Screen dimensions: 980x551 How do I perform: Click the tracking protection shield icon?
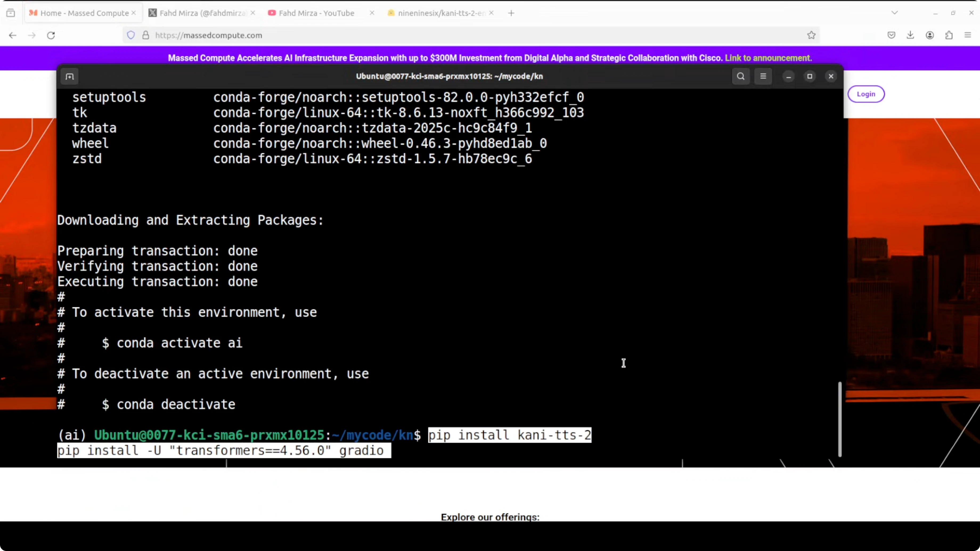131,35
